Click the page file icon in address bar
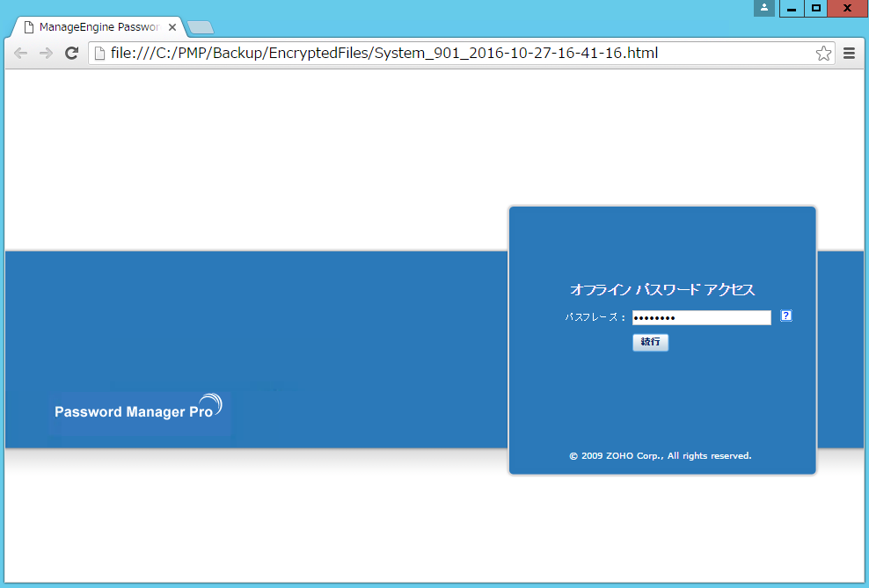869x588 pixels. [x=99, y=53]
